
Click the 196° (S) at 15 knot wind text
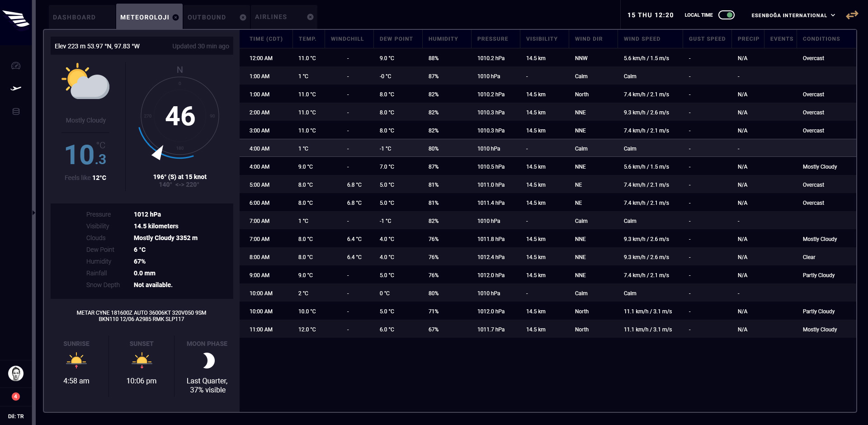coord(180,177)
